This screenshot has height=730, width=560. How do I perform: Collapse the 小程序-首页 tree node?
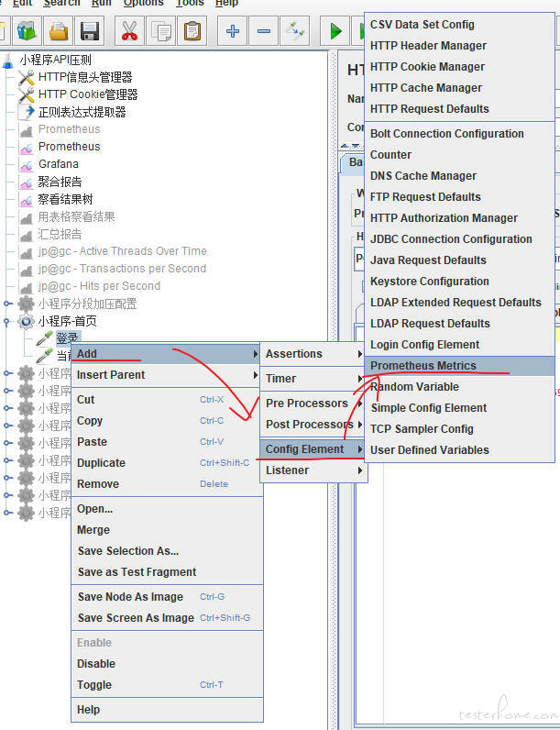click(x=6, y=321)
